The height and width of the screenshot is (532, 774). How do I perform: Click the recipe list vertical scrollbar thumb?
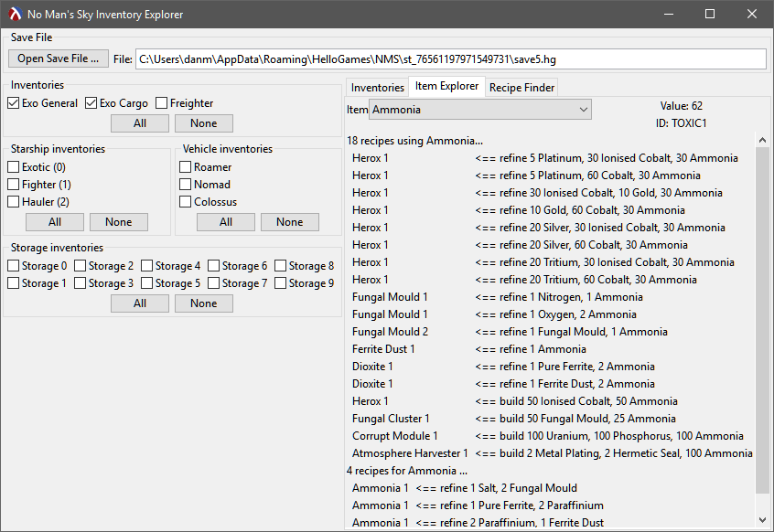(x=762, y=320)
